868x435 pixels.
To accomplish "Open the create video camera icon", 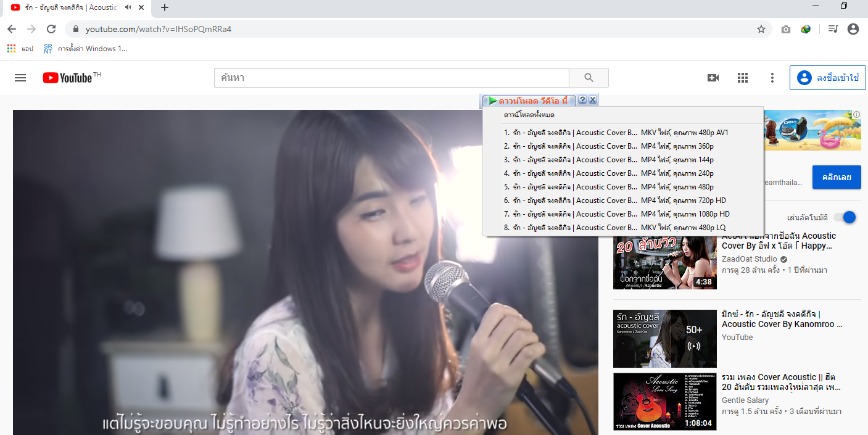I will click(713, 78).
